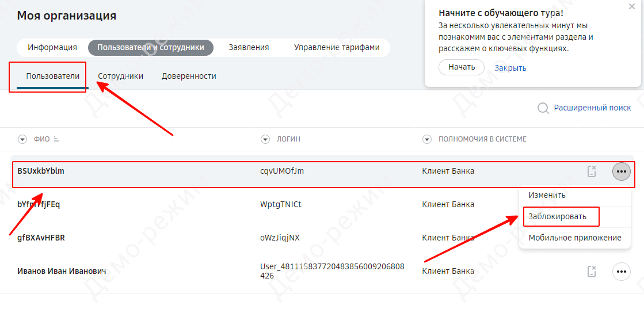Expand the ЛОГИН column filter dropdown

coord(265,139)
